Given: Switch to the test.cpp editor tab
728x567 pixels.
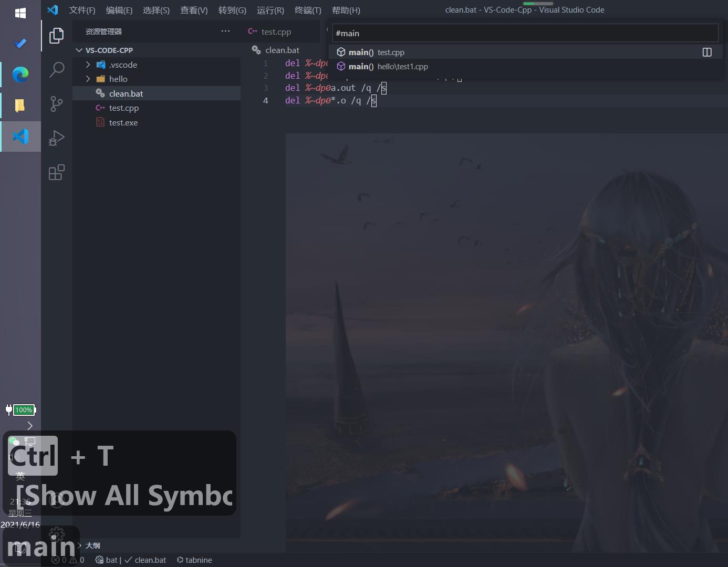Looking at the screenshot, I should 276,31.
